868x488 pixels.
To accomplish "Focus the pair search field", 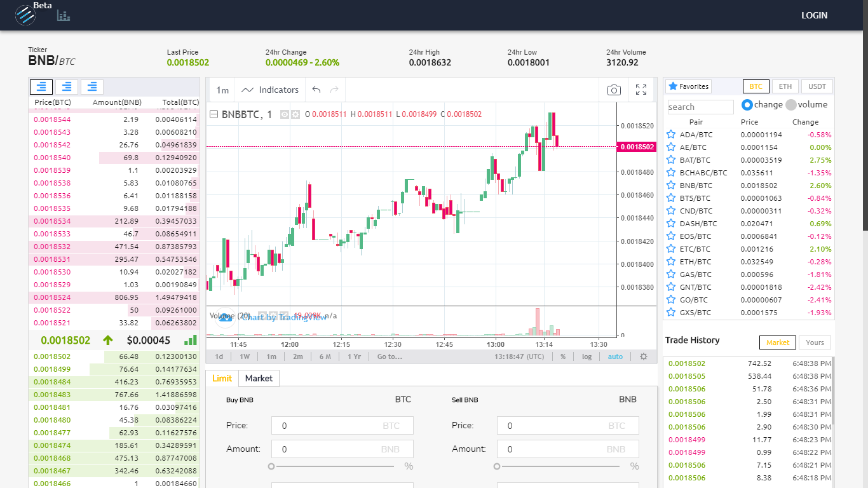I will point(700,107).
